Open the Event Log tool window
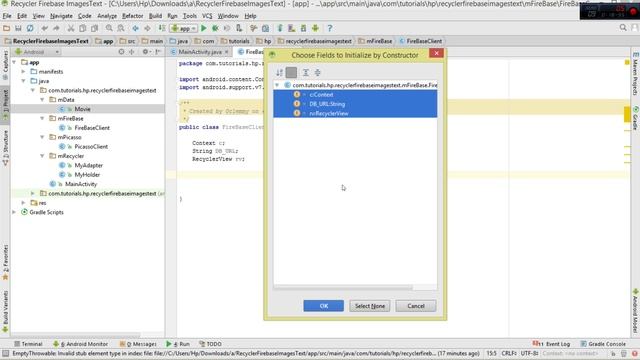This screenshot has width=640, height=360. [551, 344]
